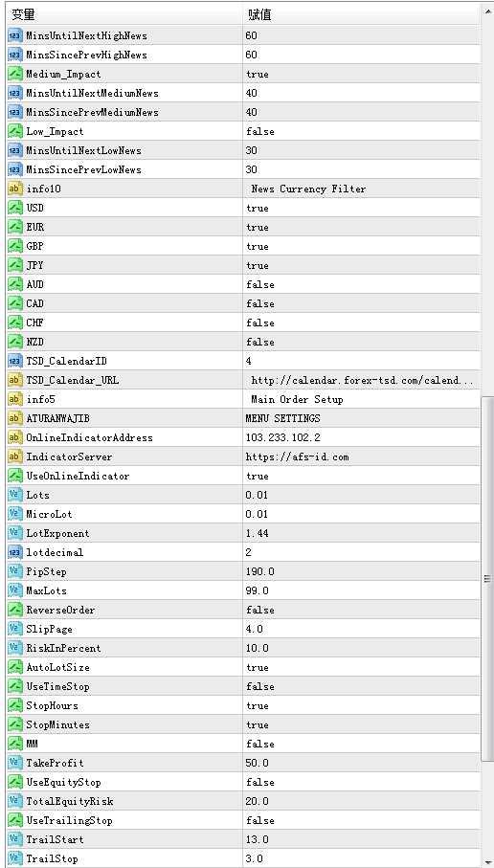Click the string icon beside info10
Image resolution: width=494 pixels, height=868 pixels.
(x=15, y=189)
